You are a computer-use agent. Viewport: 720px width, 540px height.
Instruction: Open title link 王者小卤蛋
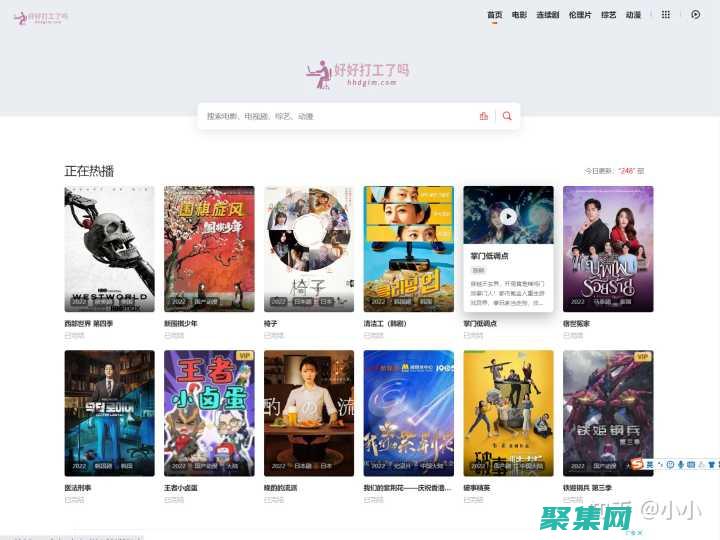(x=180, y=488)
